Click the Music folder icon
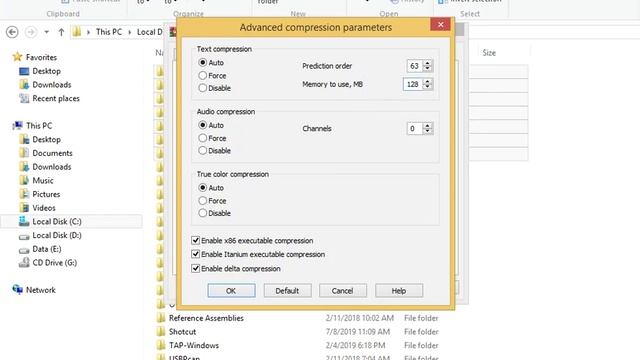640x360 pixels. pyautogui.click(x=24, y=180)
